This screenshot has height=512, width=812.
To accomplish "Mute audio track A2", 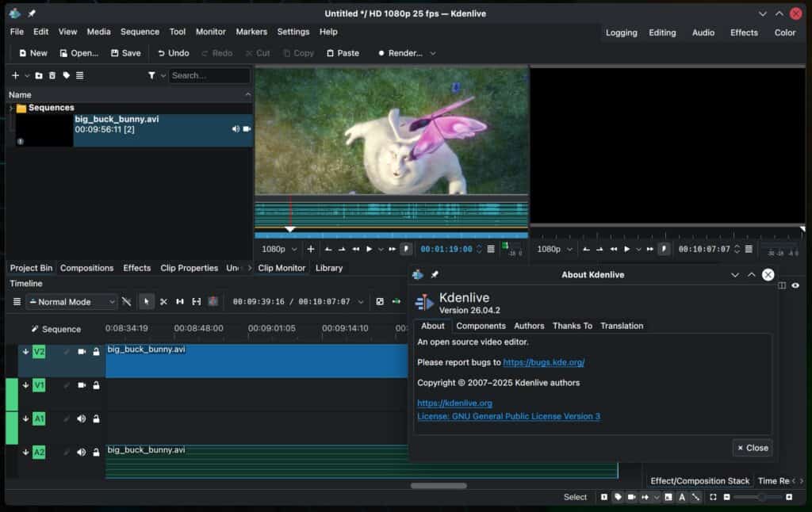I will click(x=82, y=452).
